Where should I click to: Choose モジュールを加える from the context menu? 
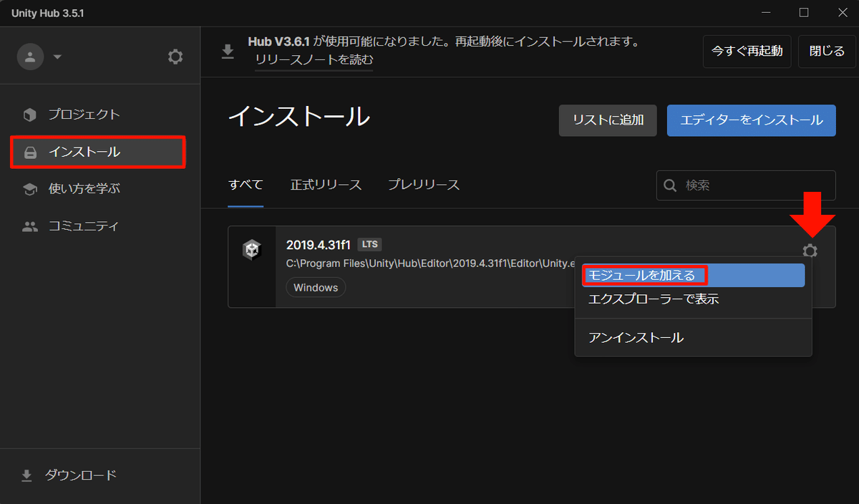point(644,274)
